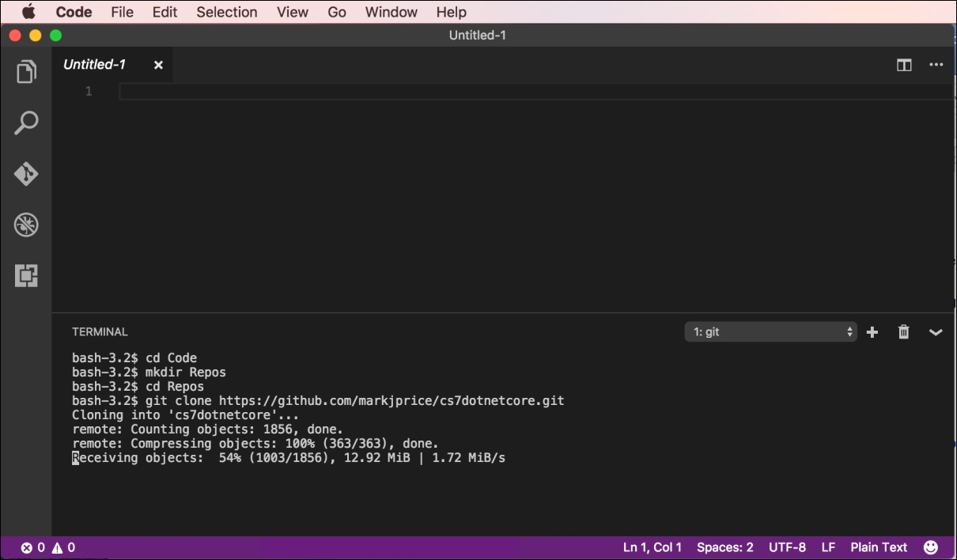Open the View menu
This screenshot has height=560, width=957.
[293, 12]
